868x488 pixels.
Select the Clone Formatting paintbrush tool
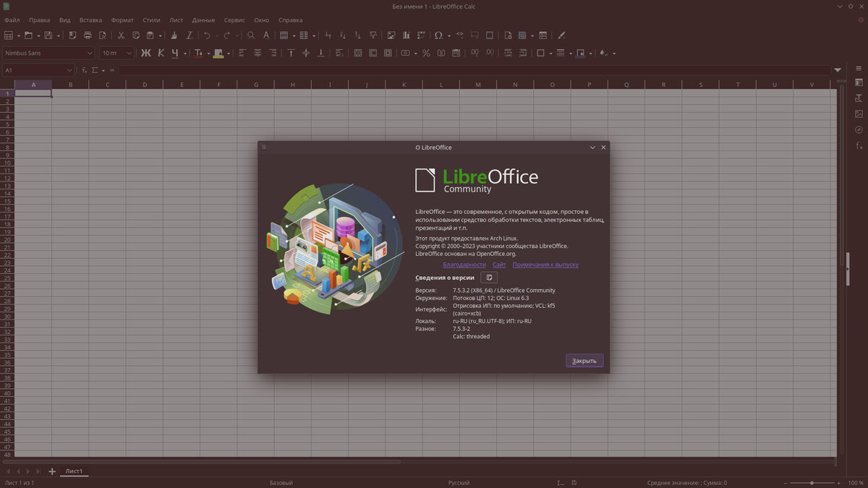click(174, 35)
